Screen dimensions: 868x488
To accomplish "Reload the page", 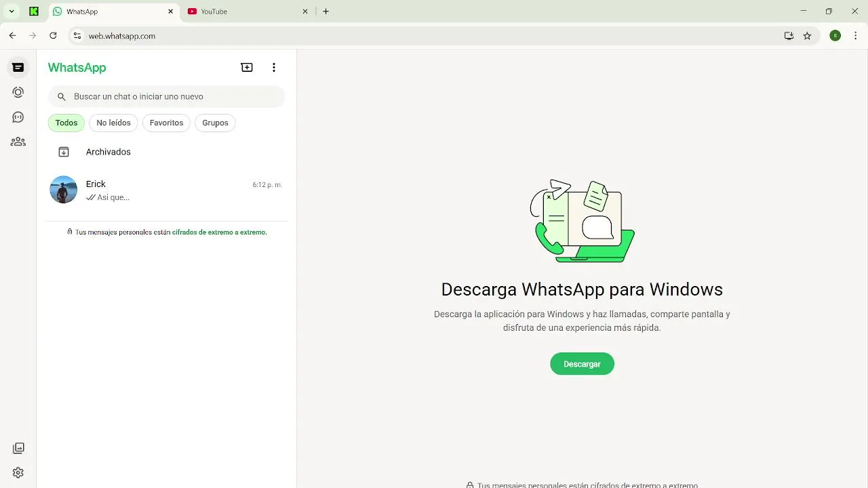I will [53, 36].
